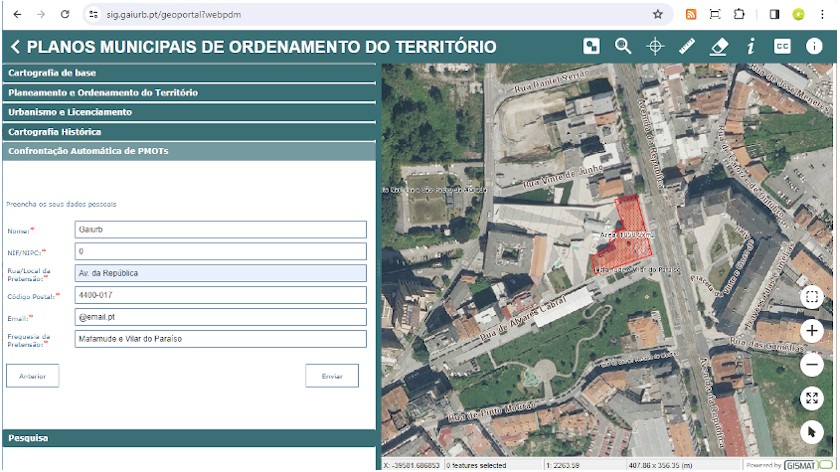Image resolution: width=840 pixels, height=472 pixels.
Task: Click the dashed rectangle zoom box tool
Action: (x=812, y=297)
